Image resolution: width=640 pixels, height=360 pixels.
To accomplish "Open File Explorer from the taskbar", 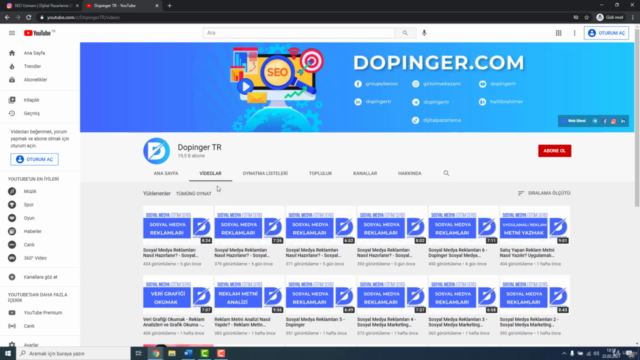I will pos(172,353).
